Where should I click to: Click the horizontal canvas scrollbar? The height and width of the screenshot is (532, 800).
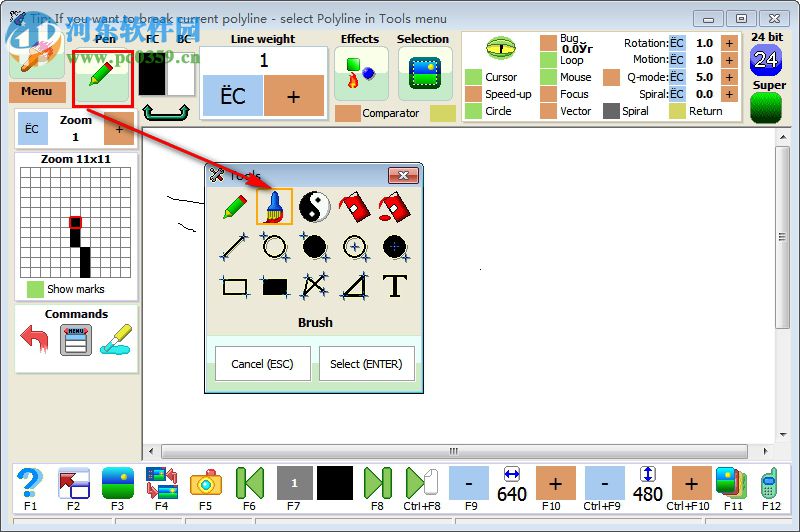coord(454,451)
